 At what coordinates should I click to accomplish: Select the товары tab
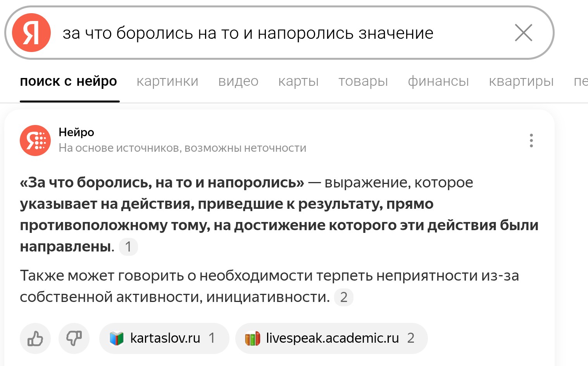[x=363, y=81]
